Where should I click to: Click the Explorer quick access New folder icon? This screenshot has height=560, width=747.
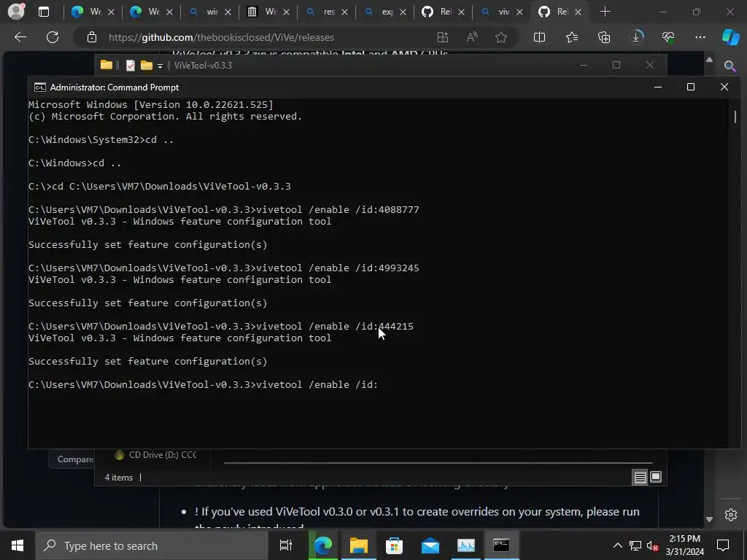pyautogui.click(x=146, y=65)
